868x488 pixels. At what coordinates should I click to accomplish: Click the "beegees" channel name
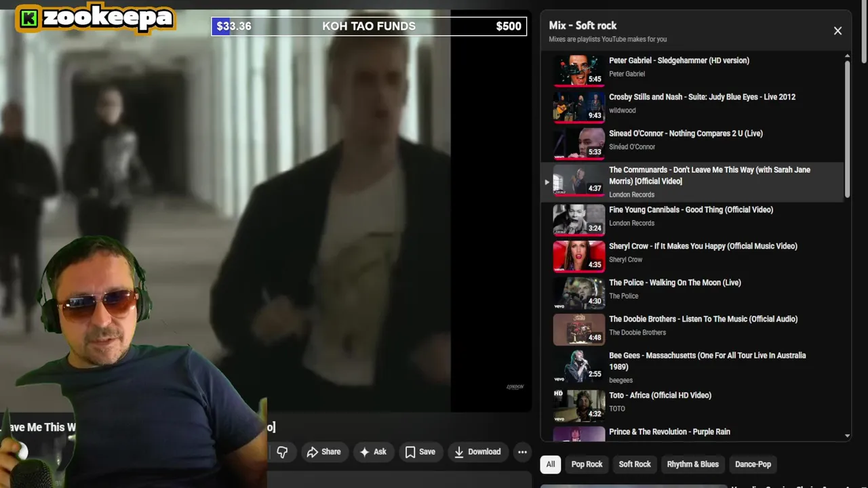click(x=620, y=380)
